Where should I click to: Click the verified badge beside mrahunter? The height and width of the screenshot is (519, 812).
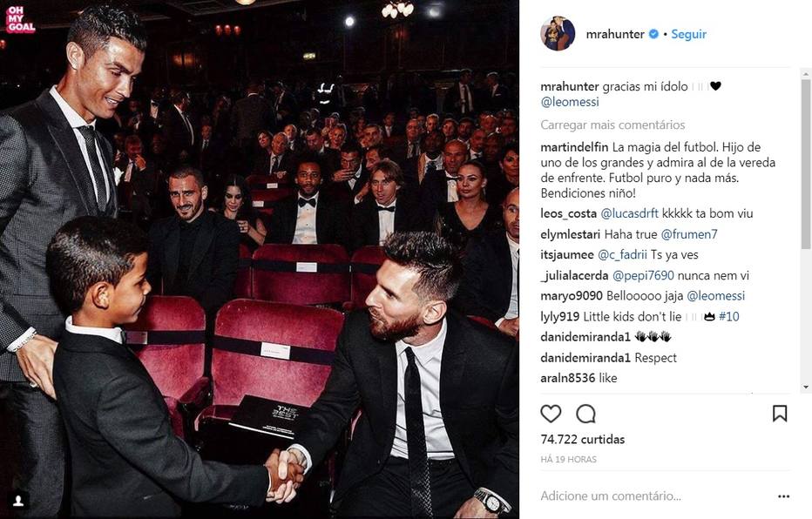[653, 34]
